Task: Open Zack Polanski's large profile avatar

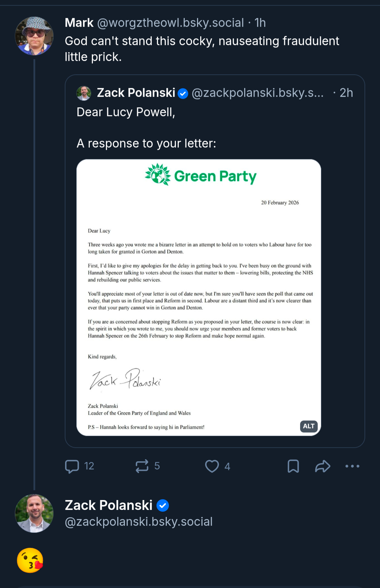Action: (34, 513)
